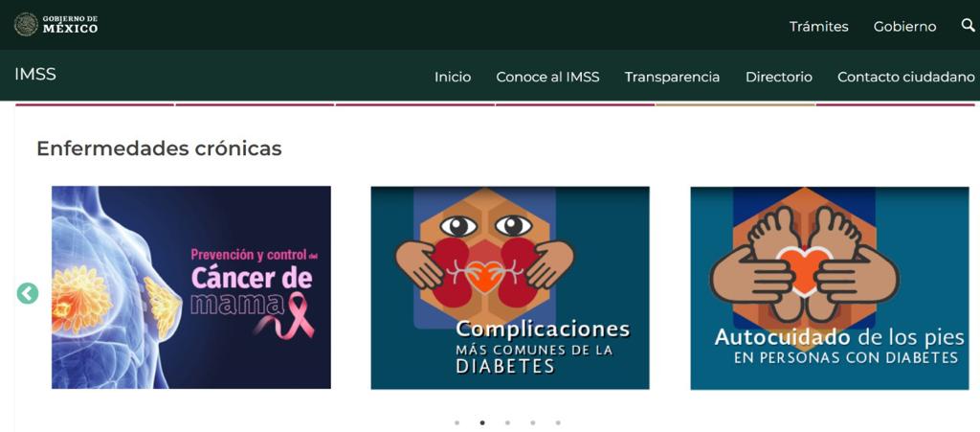This screenshot has height=432, width=980.
Task: Select the active second carousel dot
Action: 482,422
